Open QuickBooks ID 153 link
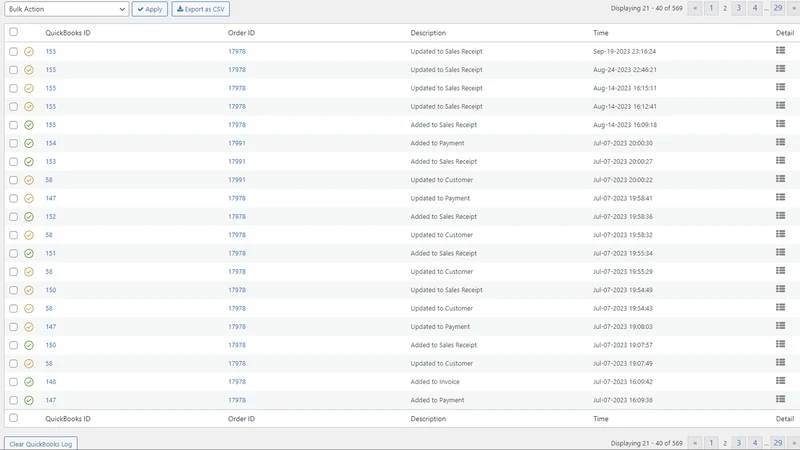800x450 pixels. 51,162
